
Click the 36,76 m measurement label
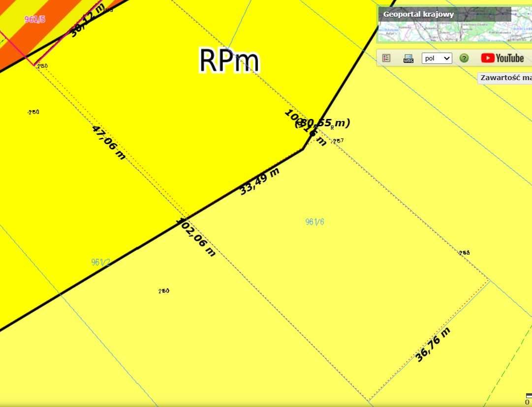pos(433,345)
